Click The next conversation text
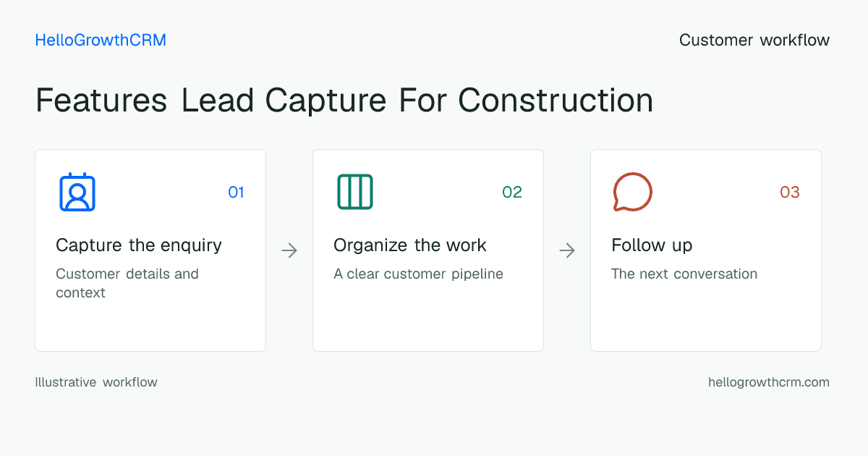This screenshot has width=868, height=456. pyautogui.click(x=684, y=274)
